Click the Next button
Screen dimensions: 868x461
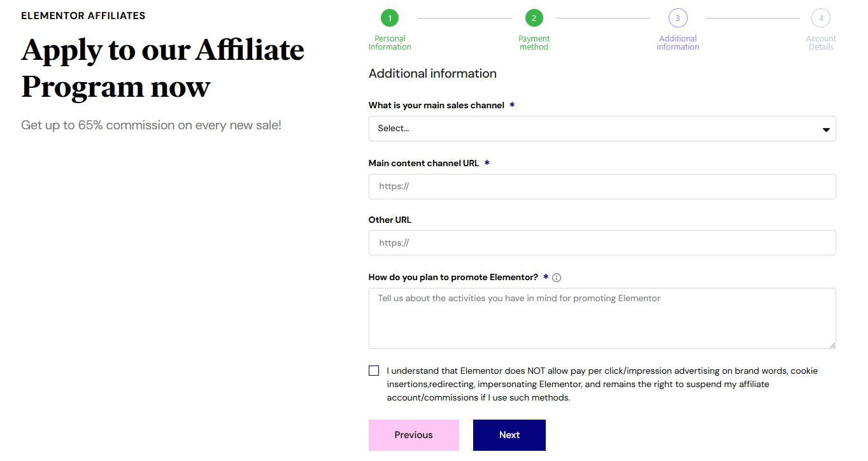[x=509, y=435]
